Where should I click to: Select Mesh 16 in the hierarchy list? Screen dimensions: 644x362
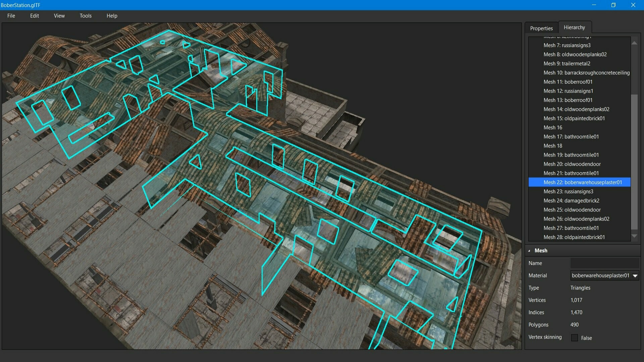tap(553, 127)
